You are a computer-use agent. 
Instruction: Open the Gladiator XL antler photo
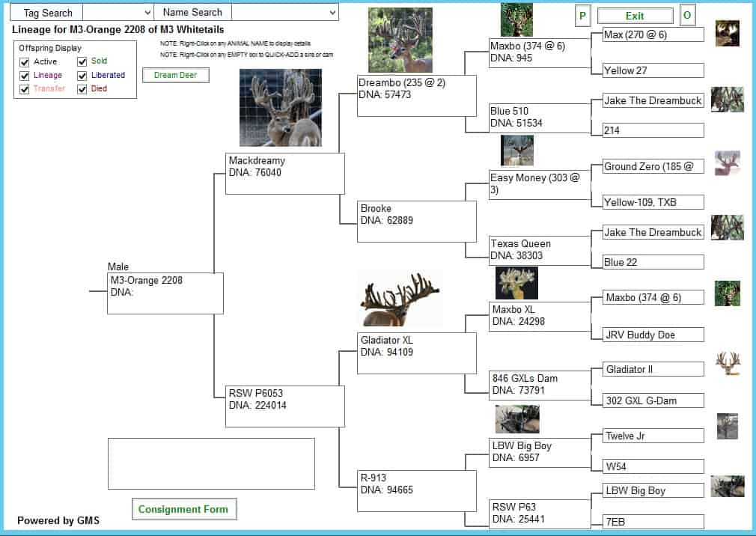[400, 299]
